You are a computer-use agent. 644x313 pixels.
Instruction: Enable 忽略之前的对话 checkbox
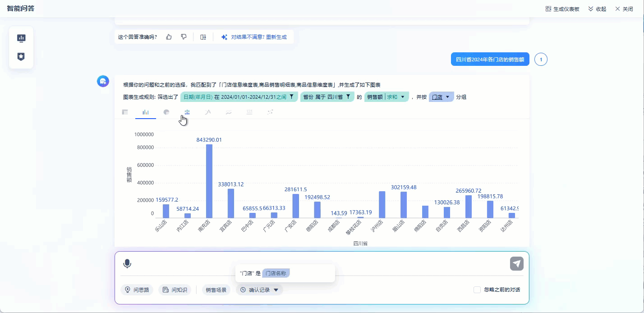477,290
